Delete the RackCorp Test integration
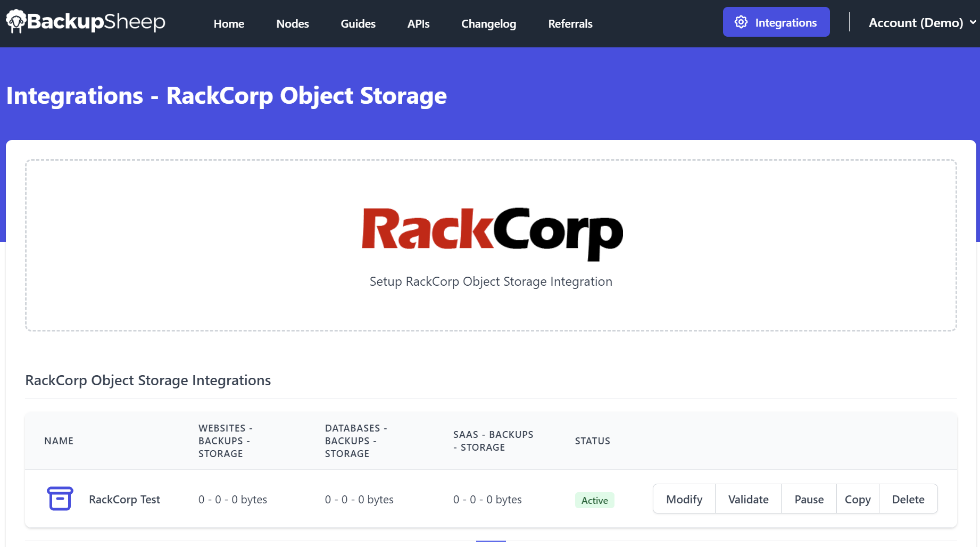 pyautogui.click(x=908, y=499)
